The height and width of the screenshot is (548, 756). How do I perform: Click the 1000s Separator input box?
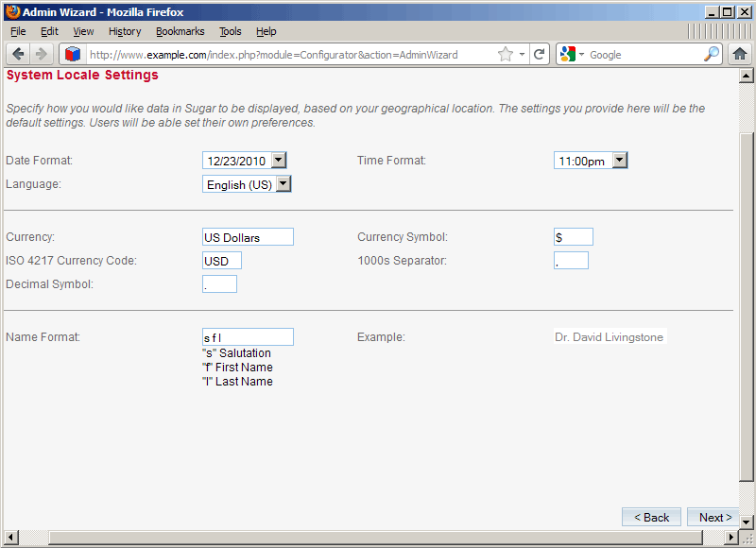tap(571, 260)
